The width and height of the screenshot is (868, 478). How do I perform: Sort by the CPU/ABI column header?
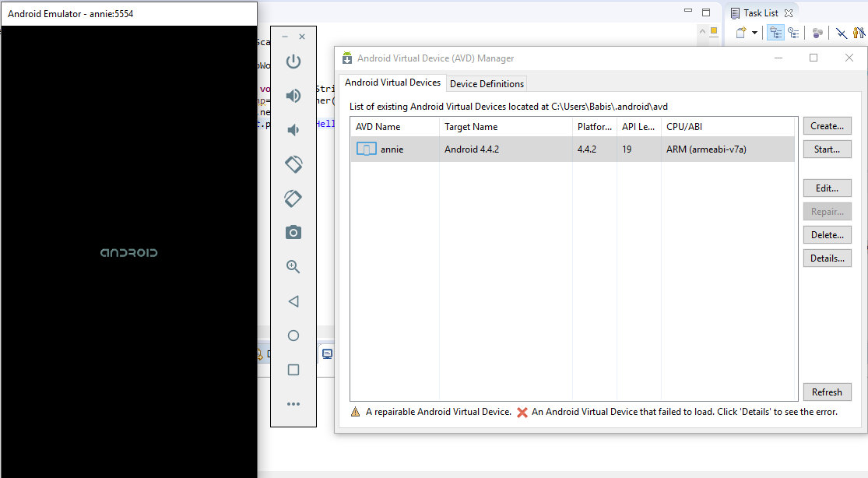click(728, 127)
